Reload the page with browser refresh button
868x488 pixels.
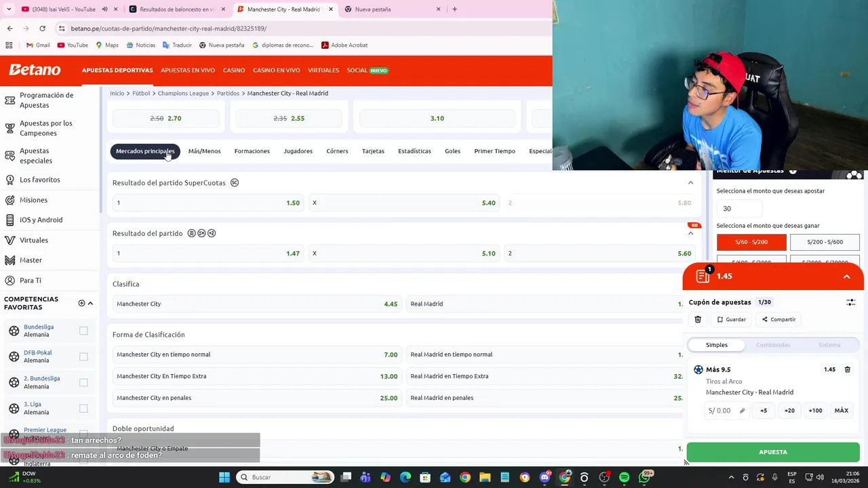coord(42,28)
